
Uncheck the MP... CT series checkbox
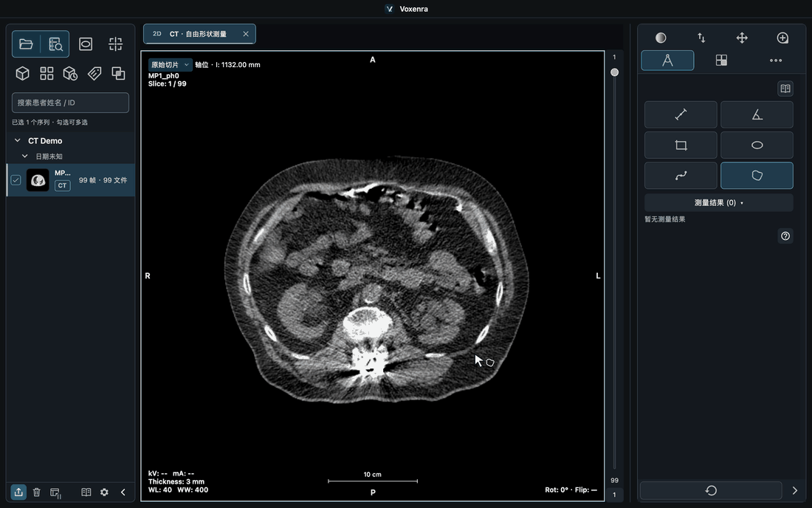pyautogui.click(x=16, y=180)
